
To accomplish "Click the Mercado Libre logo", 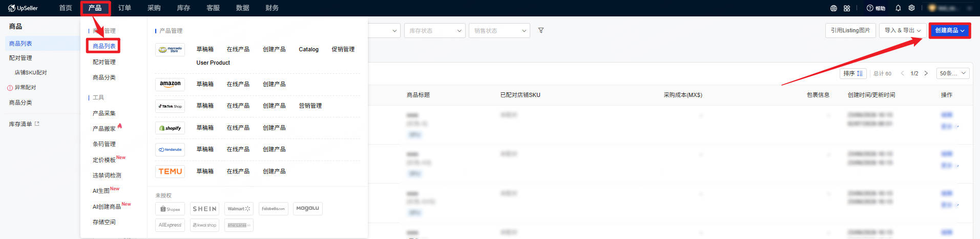I will click(x=170, y=50).
